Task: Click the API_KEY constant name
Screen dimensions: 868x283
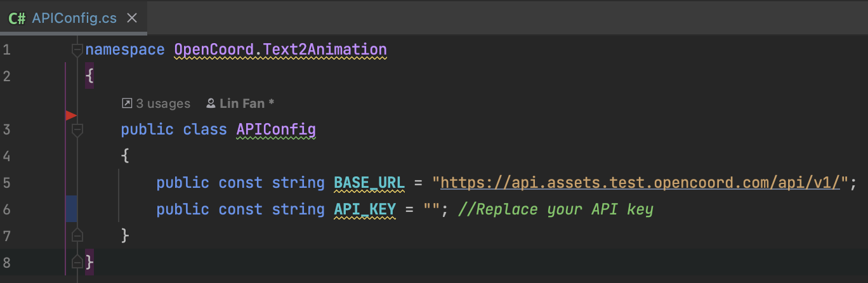Action: [x=365, y=209]
